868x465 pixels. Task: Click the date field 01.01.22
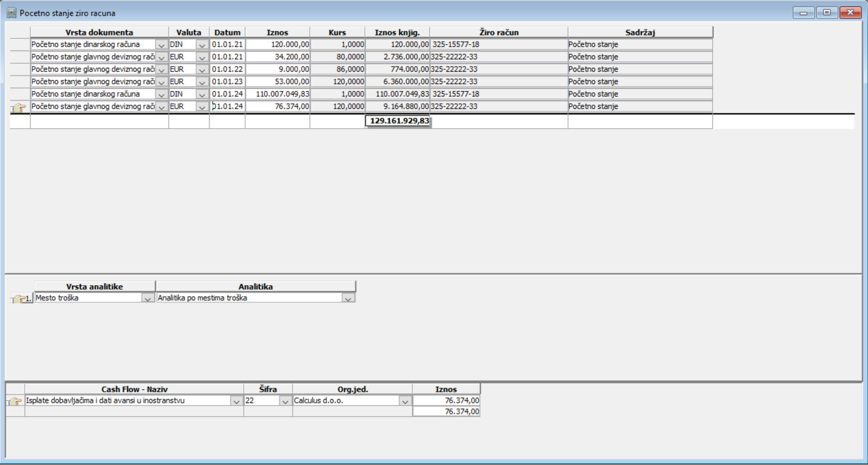tap(227, 69)
